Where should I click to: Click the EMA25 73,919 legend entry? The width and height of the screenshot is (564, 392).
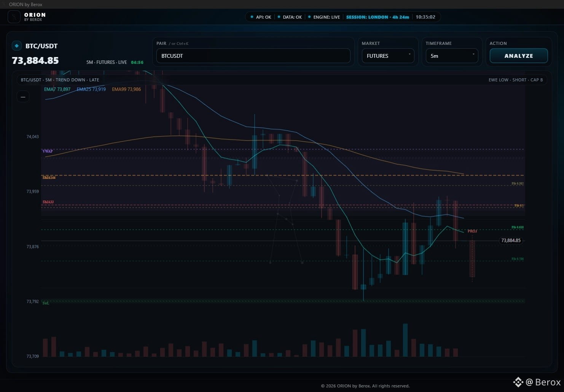tap(91, 89)
